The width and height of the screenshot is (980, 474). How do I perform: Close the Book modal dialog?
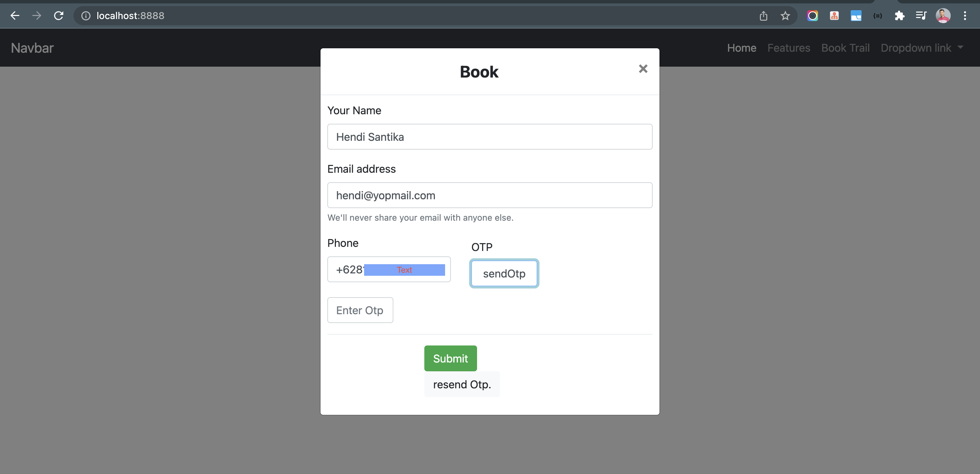tap(643, 69)
